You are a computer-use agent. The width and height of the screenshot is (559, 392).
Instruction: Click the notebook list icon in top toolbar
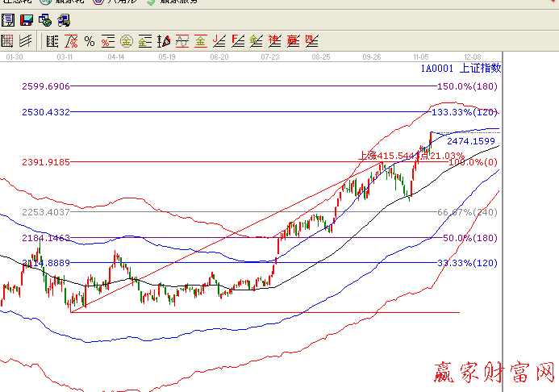pyautogui.click(x=8, y=20)
